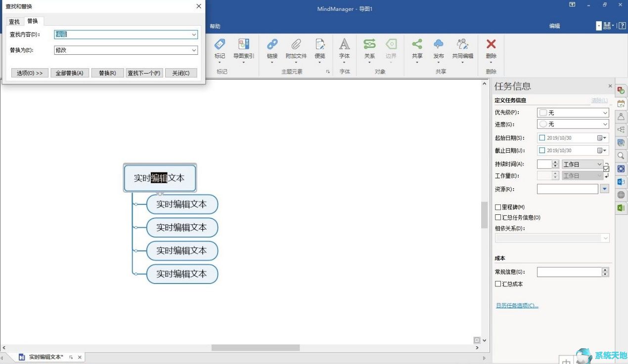Click the 替换(R) button
This screenshot has height=364, width=628.
107,73
